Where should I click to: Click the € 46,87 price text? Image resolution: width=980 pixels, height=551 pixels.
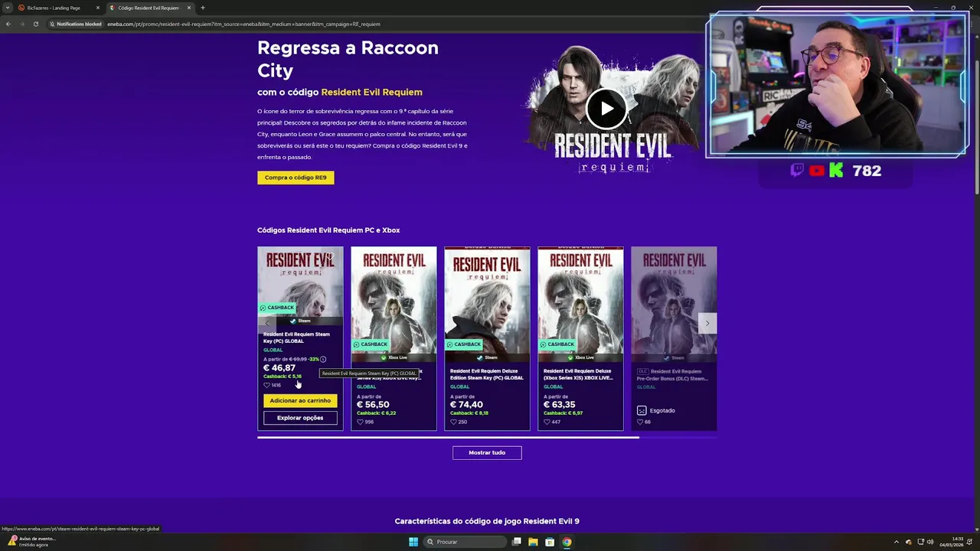click(x=279, y=368)
